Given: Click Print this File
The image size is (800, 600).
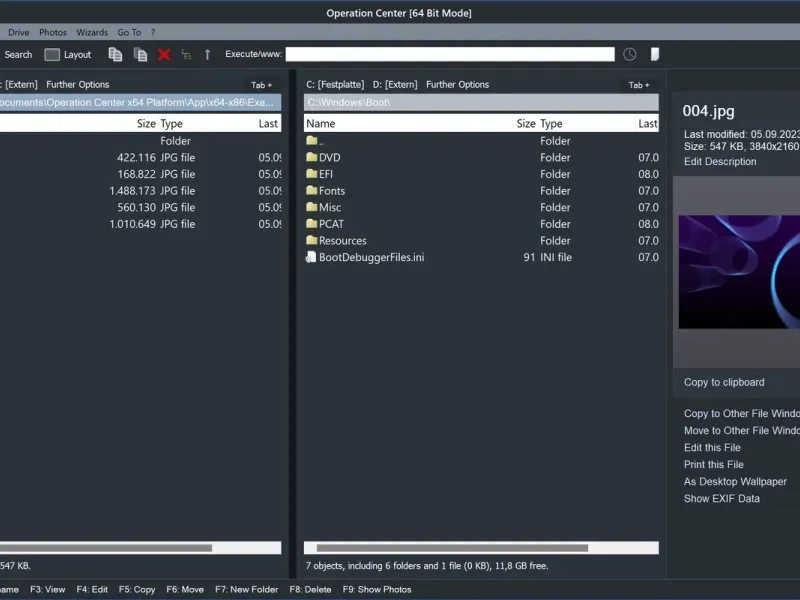Looking at the screenshot, I should [x=714, y=464].
